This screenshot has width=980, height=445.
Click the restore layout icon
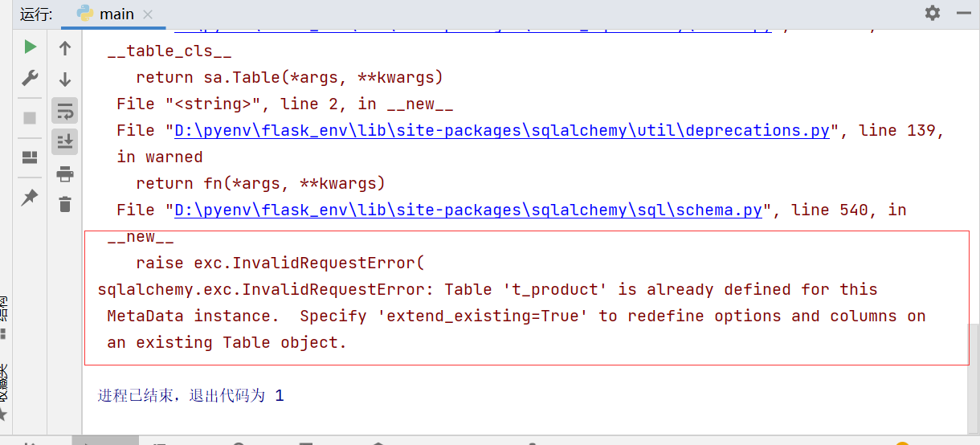click(x=30, y=157)
